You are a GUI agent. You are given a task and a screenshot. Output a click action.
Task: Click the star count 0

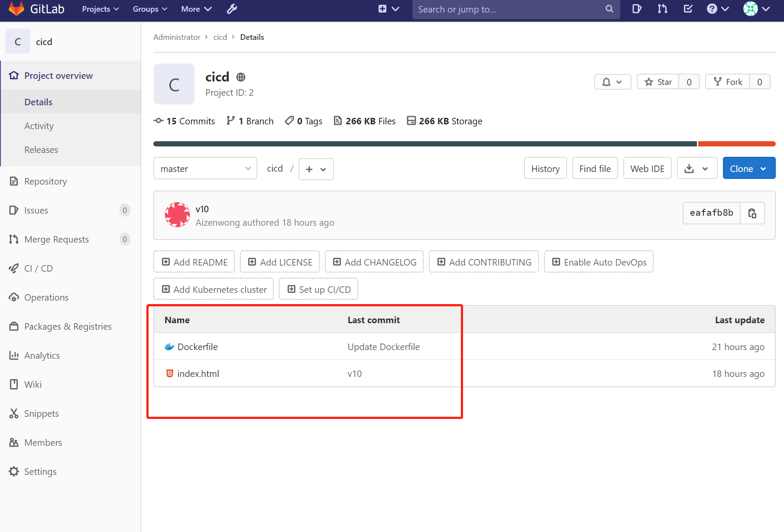(x=689, y=82)
